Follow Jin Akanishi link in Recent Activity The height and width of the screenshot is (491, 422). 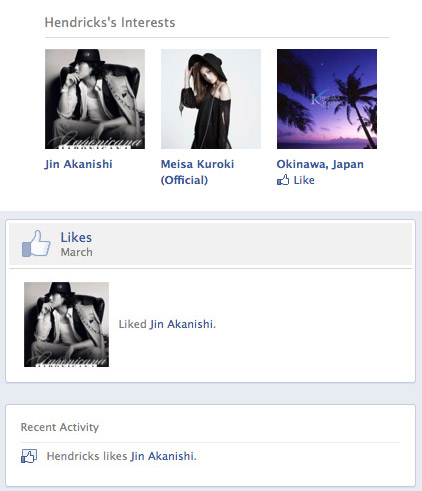point(163,456)
